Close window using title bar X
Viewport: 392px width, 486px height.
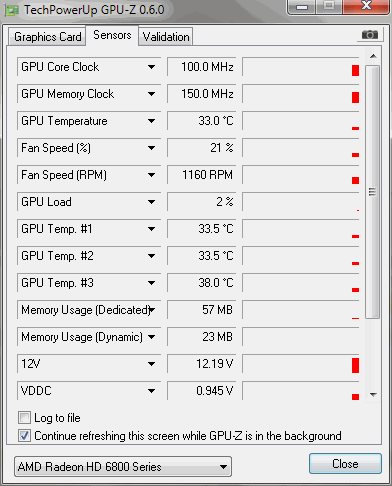point(367,6)
